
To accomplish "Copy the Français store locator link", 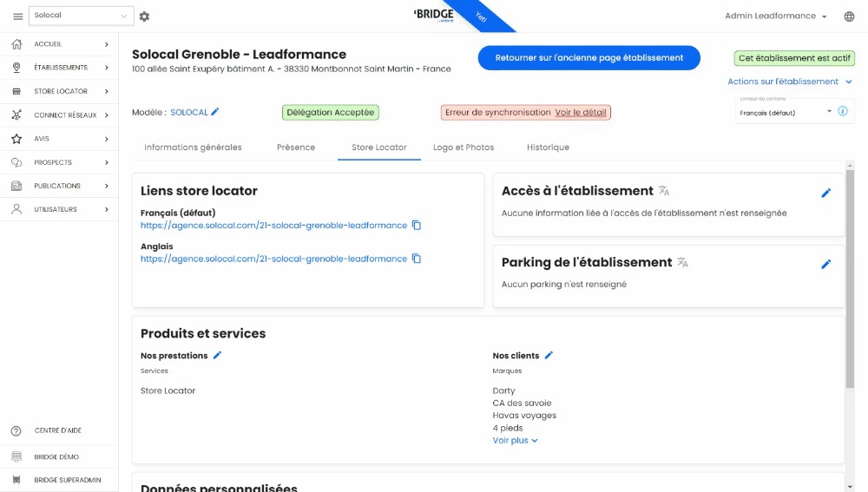I will pyautogui.click(x=417, y=226).
